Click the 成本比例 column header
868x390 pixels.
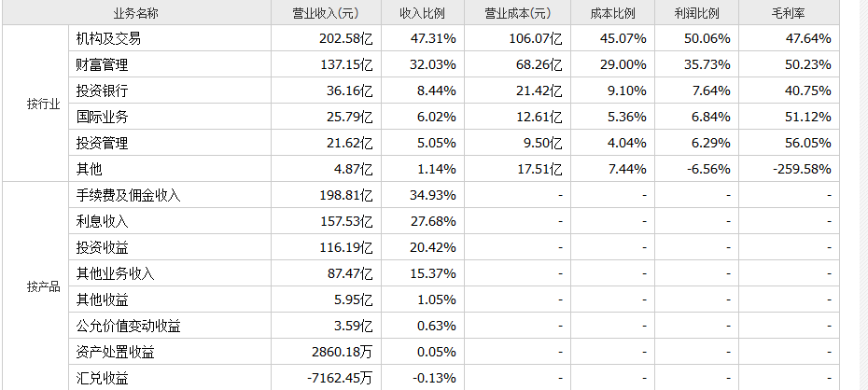click(x=612, y=13)
